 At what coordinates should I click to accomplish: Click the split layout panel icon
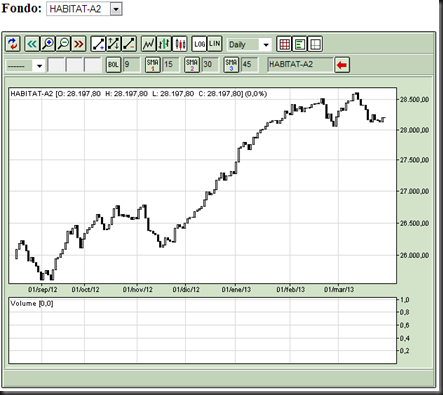(315, 44)
